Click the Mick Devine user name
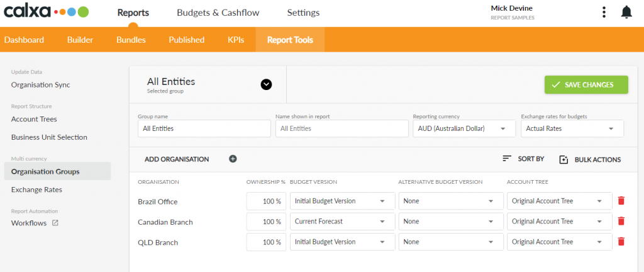This screenshot has width=644, height=272. [x=512, y=8]
